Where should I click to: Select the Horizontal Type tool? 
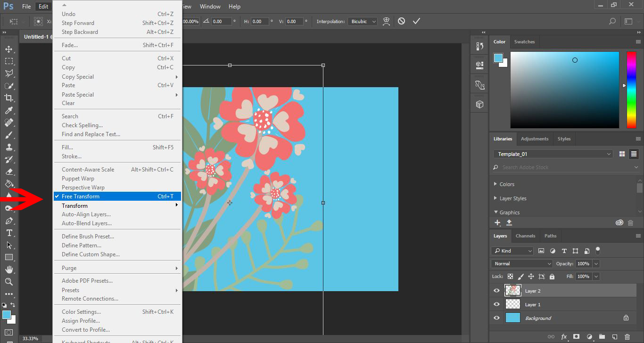click(9, 233)
